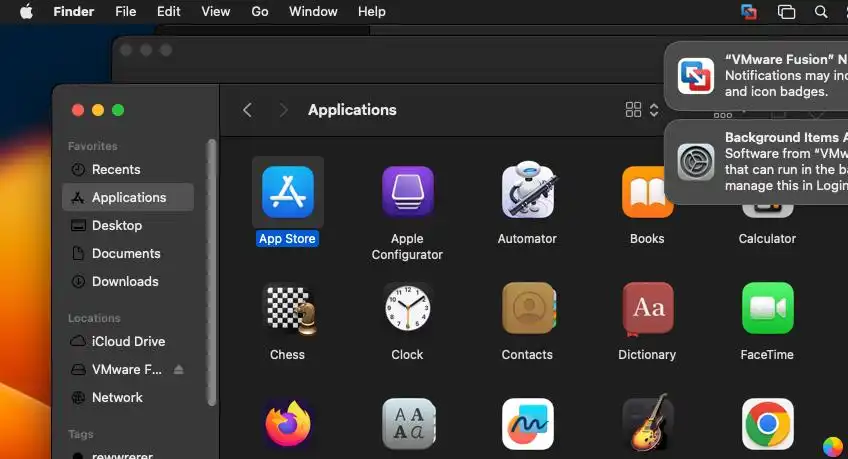Open Network in the sidebar
Image resolution: width=848 pixels, height=459 pixels.
pyautogui.click(x=128, y=397)
